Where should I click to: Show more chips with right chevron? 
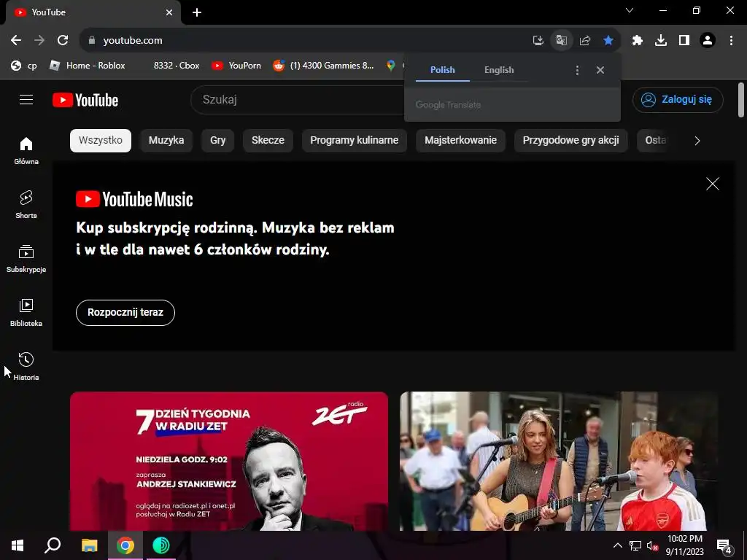[697, 141]
